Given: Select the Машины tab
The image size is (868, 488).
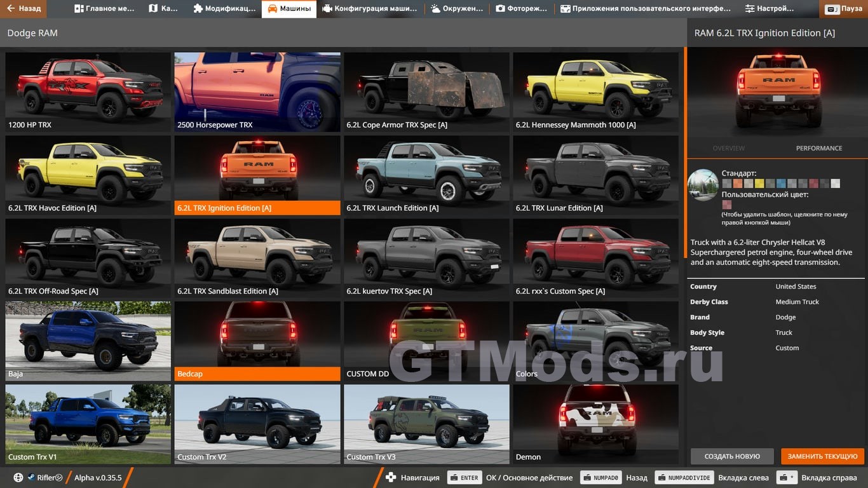Looking at the screenshot, I should [289, 9].
